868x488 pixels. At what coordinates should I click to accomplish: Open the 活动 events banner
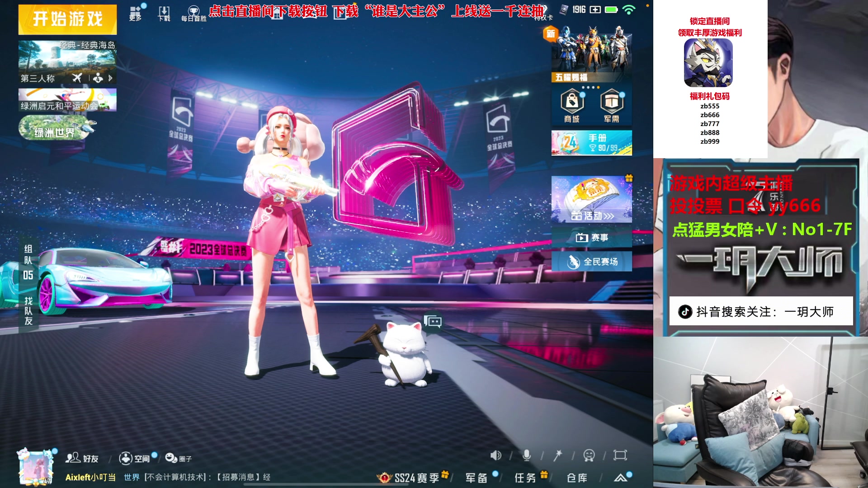pos(591,199)
